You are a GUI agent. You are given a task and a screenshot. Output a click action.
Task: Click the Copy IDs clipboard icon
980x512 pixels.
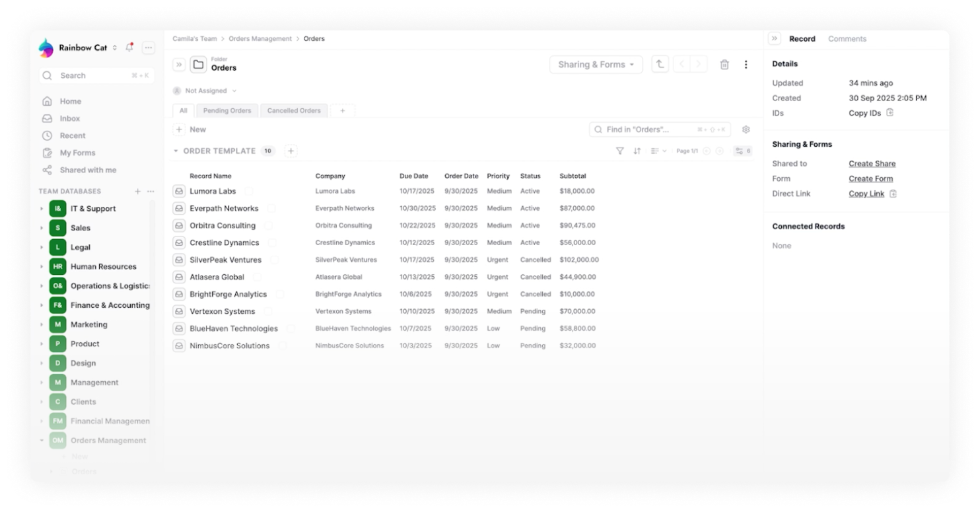[x=890, y=113]
